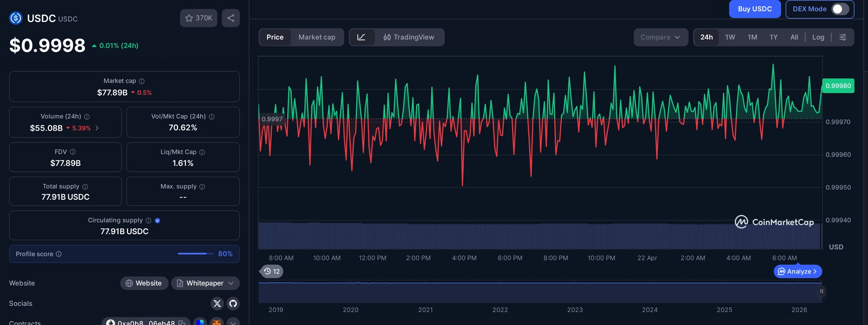The width and height of the screenshot is (868, 325).
Task: Click the blue shield wallet icon
Action: (200, 322)
